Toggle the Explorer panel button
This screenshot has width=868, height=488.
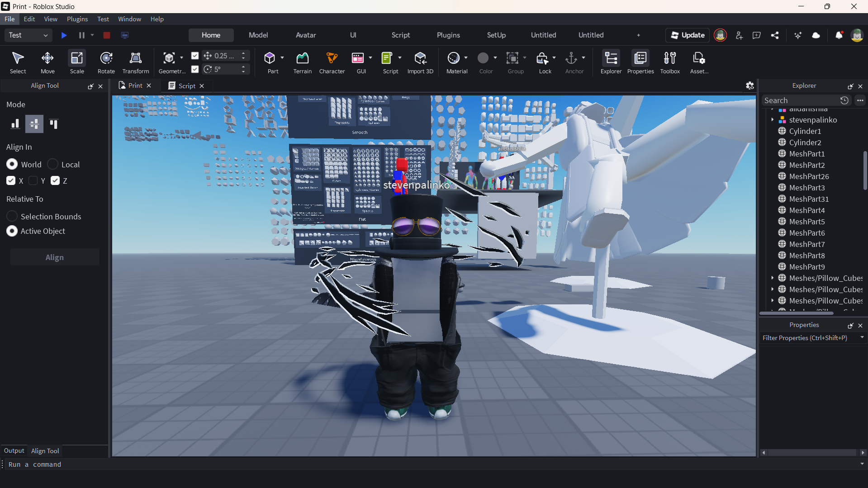pos(611,62)
